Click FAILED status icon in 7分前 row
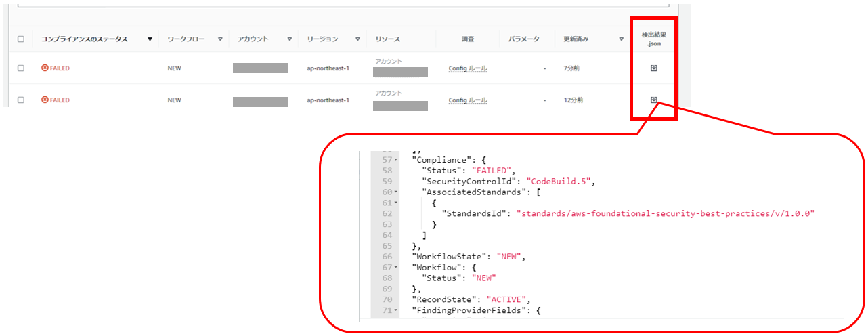The image size is (868, 336). point(45,68)
